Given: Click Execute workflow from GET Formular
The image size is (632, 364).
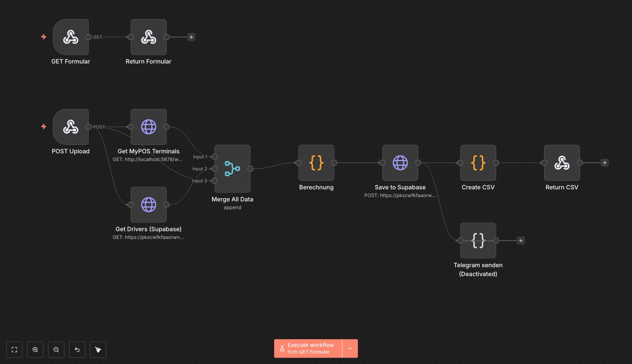Looking at the screenshot, I should click(x=308, y=348).
